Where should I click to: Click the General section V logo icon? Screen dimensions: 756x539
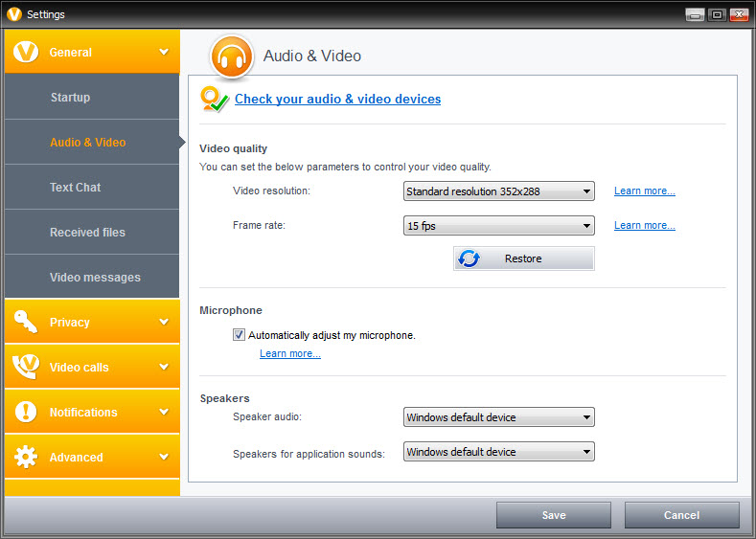tap(26, 52)
